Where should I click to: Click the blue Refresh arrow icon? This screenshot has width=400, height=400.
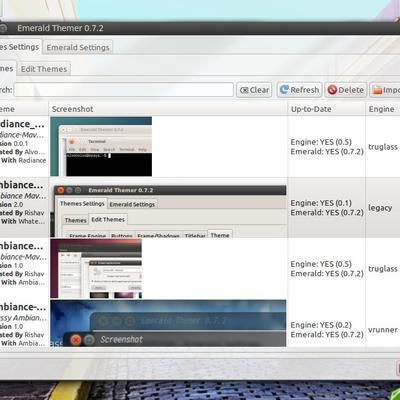point(284,89)
